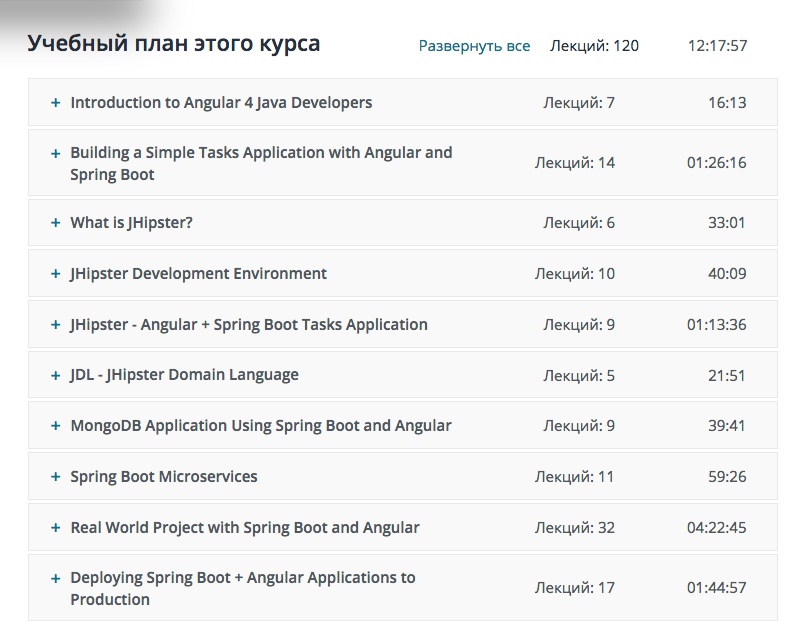Click plus icon beside Spring Boot Microservices

(56, 477)
